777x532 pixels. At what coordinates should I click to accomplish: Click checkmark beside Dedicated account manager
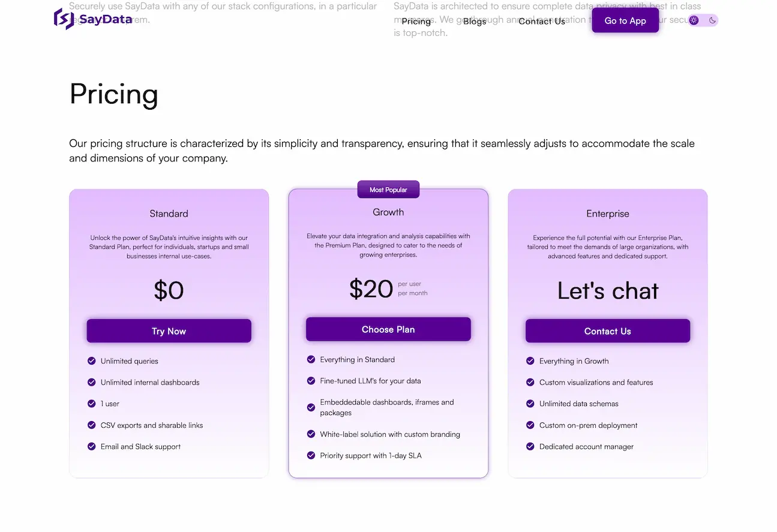(x=530, y=446)
